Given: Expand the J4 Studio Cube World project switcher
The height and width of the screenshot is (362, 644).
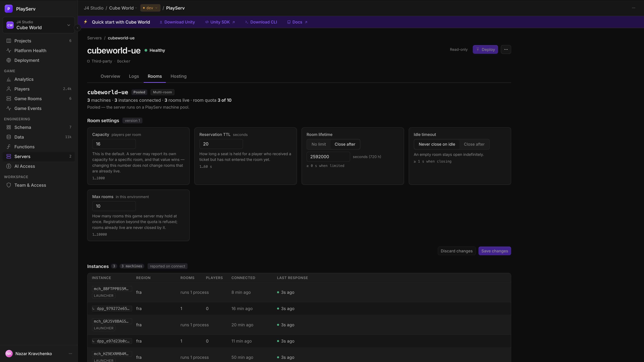Looking at the screenshot, I should pyautogui.click(x=39, y=25).
